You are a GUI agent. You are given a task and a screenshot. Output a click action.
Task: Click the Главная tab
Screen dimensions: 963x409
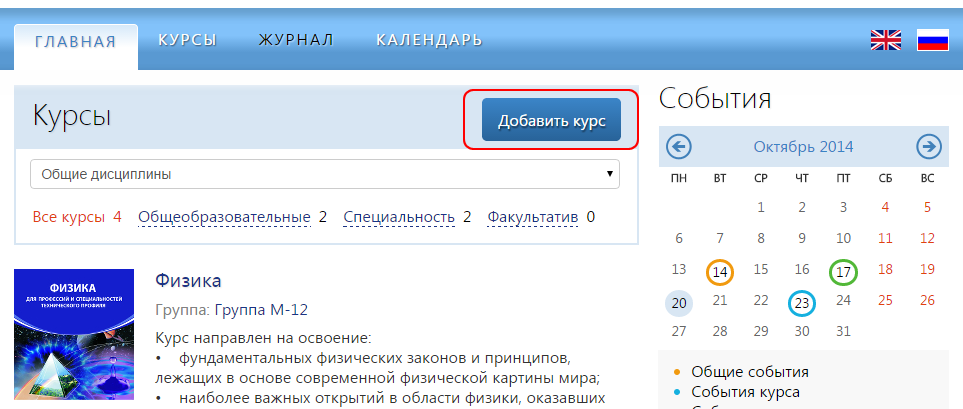(x=76, y=42)
